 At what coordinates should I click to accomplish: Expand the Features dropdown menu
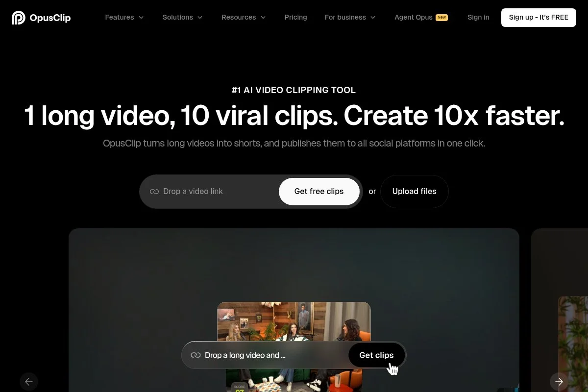pos(124,17)
